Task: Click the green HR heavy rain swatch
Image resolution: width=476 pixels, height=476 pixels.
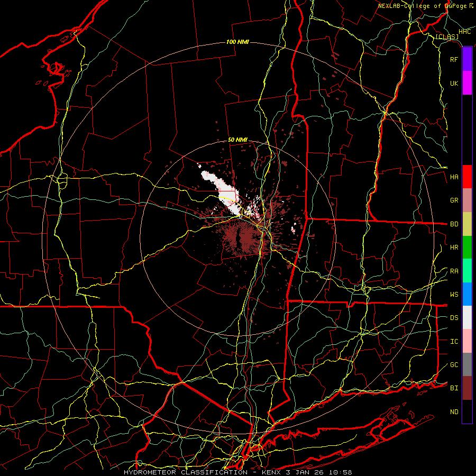Action: point(467,248)
